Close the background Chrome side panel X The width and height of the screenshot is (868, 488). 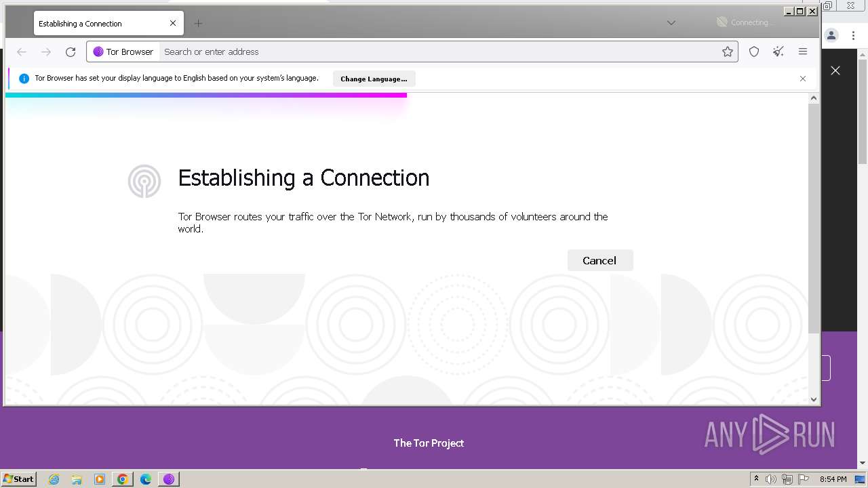tap(835, 70)
